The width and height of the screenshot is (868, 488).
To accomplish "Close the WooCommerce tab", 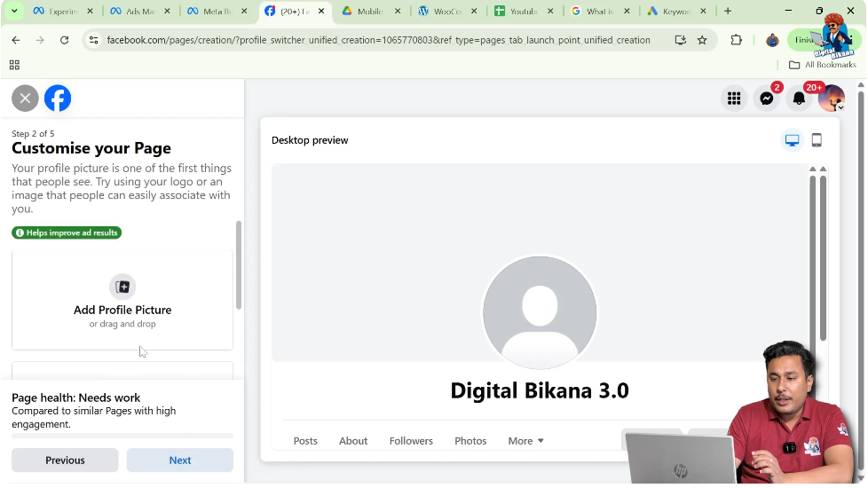I will (474, 11).
